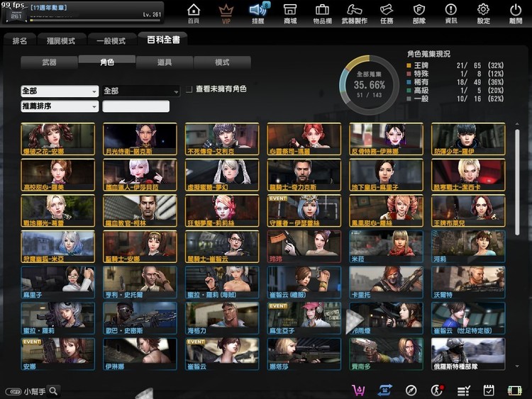The height and width of the screenshot is (399, 532).
Task: Click the character list scrollbar thumb
Action: [517, 182]
